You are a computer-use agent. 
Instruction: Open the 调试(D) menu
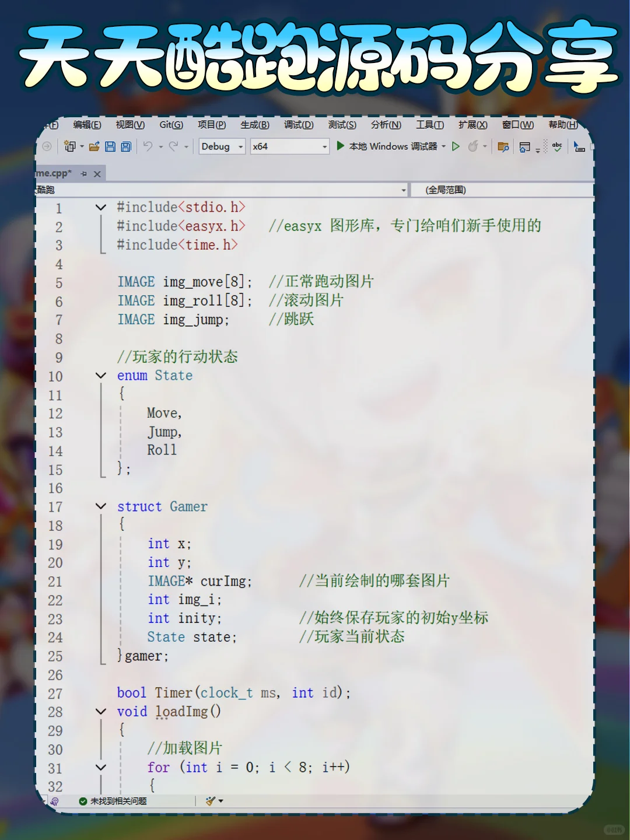click(x=299, y=125)
